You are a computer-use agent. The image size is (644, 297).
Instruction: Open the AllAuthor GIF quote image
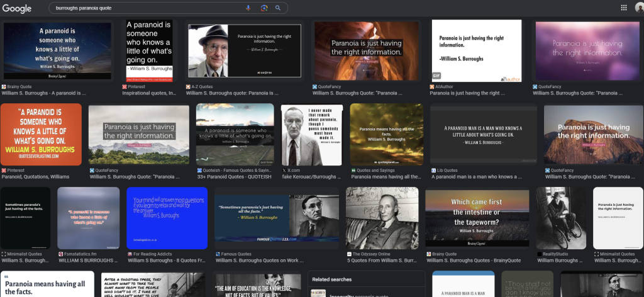(476, 51)
